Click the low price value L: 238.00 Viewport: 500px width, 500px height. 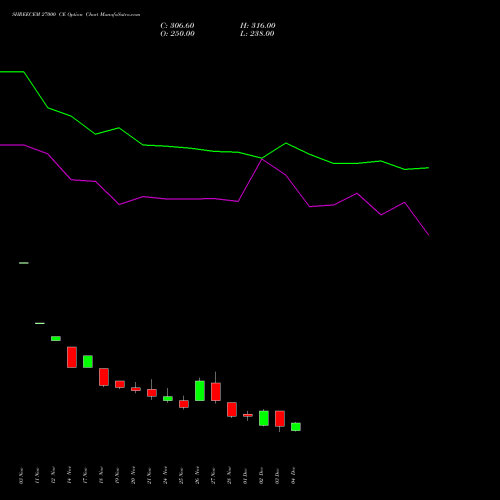click(x=257, y=34)
